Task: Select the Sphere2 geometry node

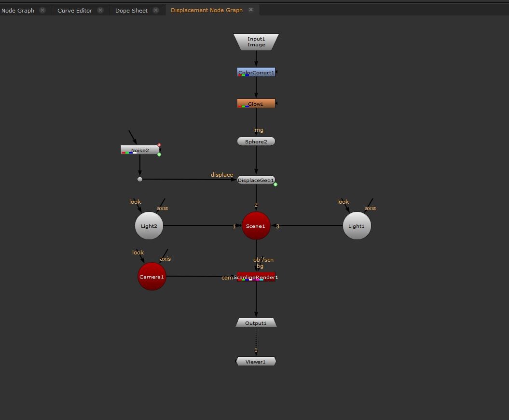Action: pos(255,141)
